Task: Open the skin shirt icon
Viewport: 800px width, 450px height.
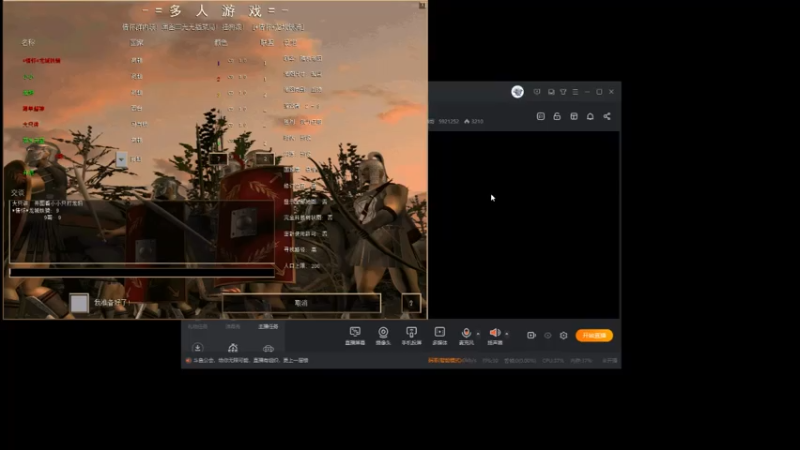Action: pyautogui.click(x=563, y=92)
